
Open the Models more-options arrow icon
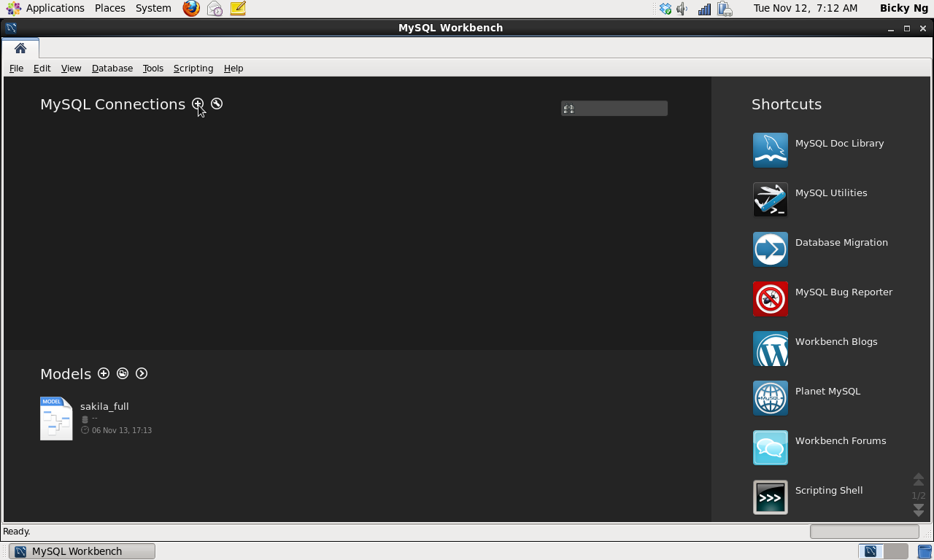point(142,373)
